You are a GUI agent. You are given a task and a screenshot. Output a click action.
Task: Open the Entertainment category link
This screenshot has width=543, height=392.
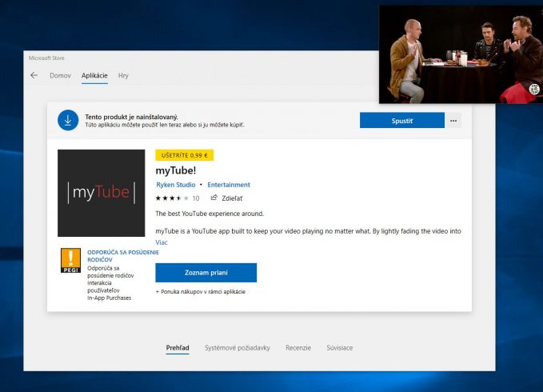229,185
